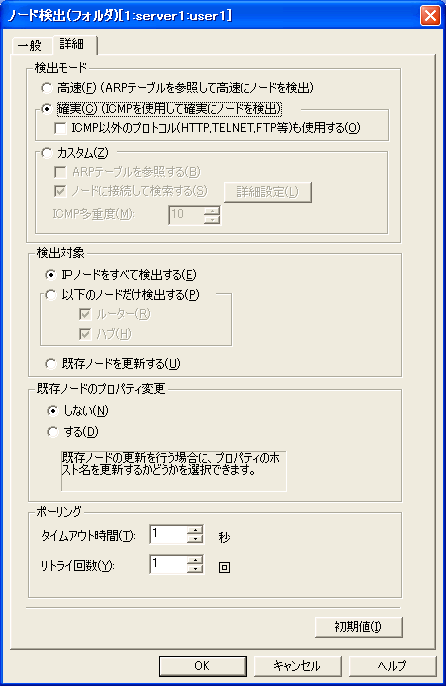Select IPノードをすべて検出する radio
Image resolution: width=446 pixels, height=686 pixels.
[x=51, y=275]
